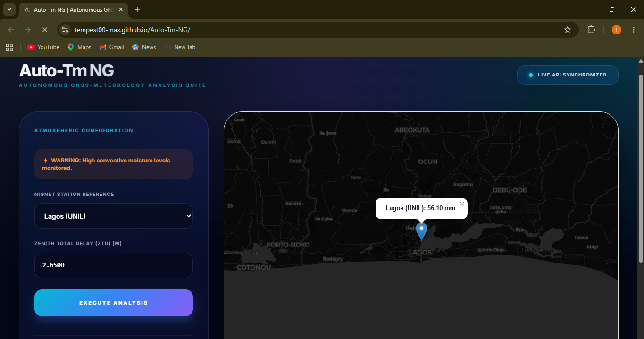This screenshot has width=644, height=339.
Task: Close the Lagos (UNIL) map popup
Action: 462,203
